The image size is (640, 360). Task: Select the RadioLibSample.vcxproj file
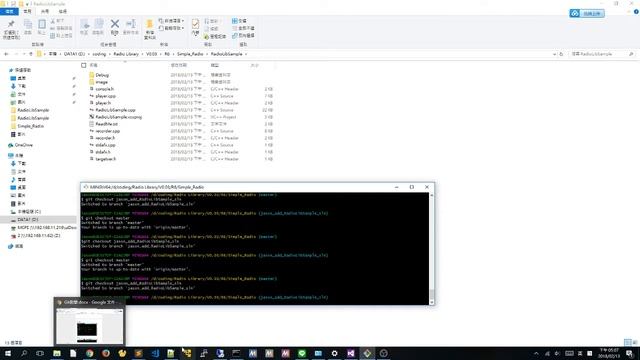point(118,117)
